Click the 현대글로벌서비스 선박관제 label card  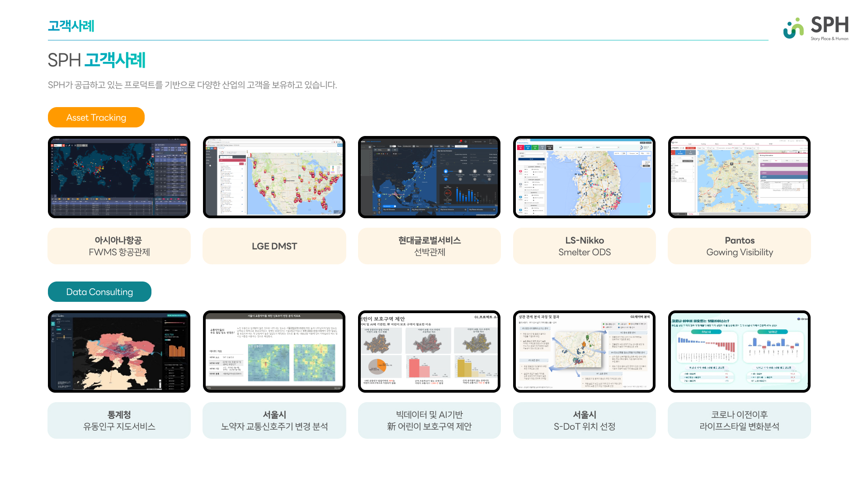429,246
